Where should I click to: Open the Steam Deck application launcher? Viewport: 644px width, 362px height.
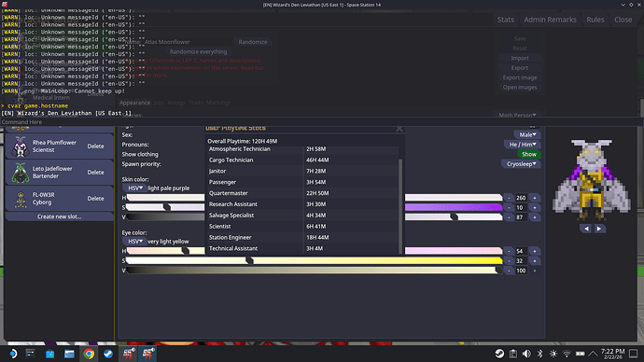pos(13,354)
